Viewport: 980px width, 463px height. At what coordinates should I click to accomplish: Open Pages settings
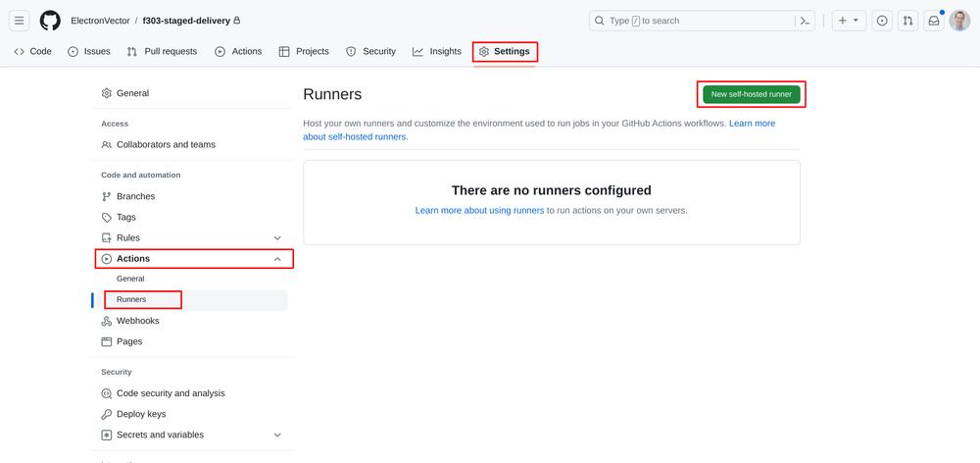(191, 341)
